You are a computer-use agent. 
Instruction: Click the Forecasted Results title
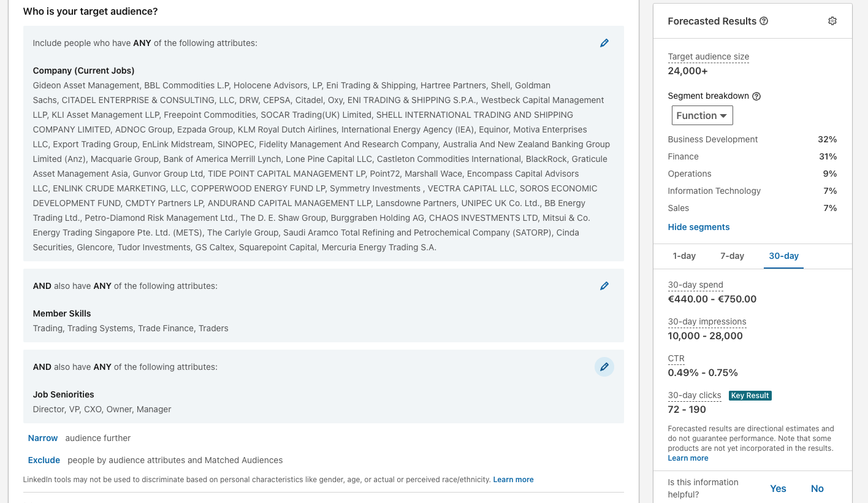[x=712, y=21]
